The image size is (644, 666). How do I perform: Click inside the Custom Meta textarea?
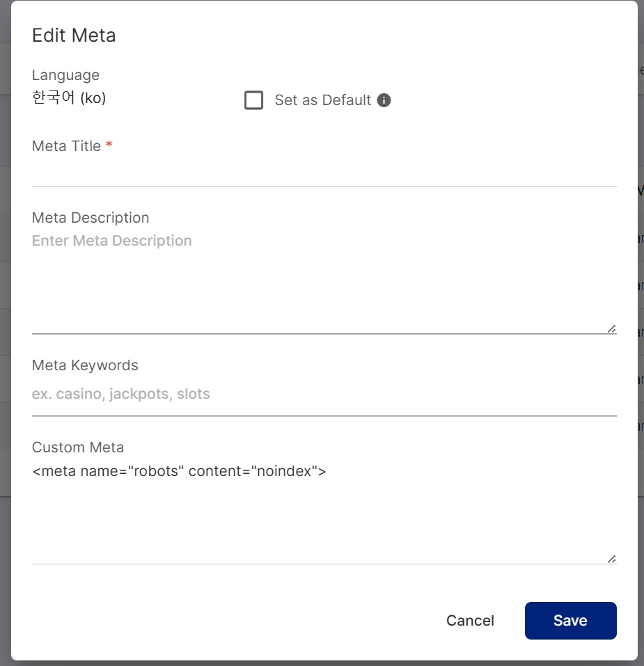point(324,512)
